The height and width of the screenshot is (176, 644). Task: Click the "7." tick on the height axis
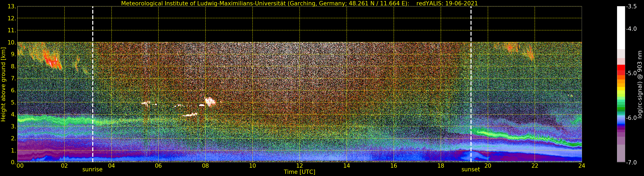pos(13,79)
